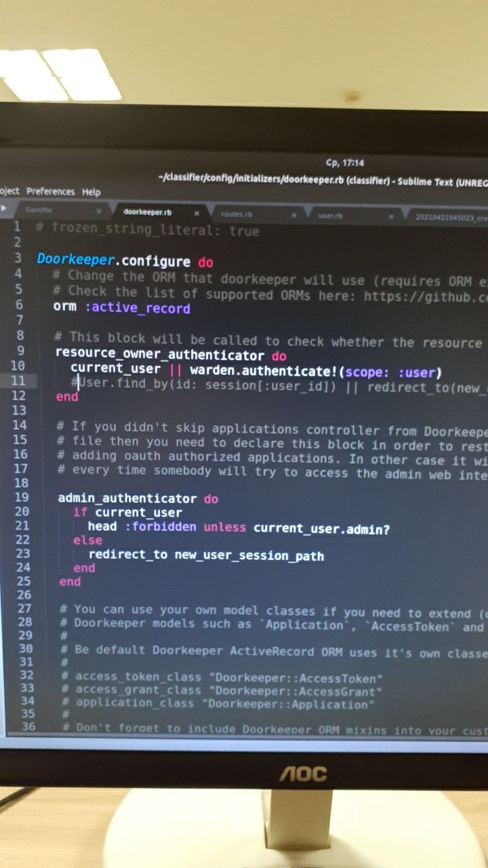Screen dimensions: 488x868
Task: Click on '.configure' in line 3
Action: 153,262
